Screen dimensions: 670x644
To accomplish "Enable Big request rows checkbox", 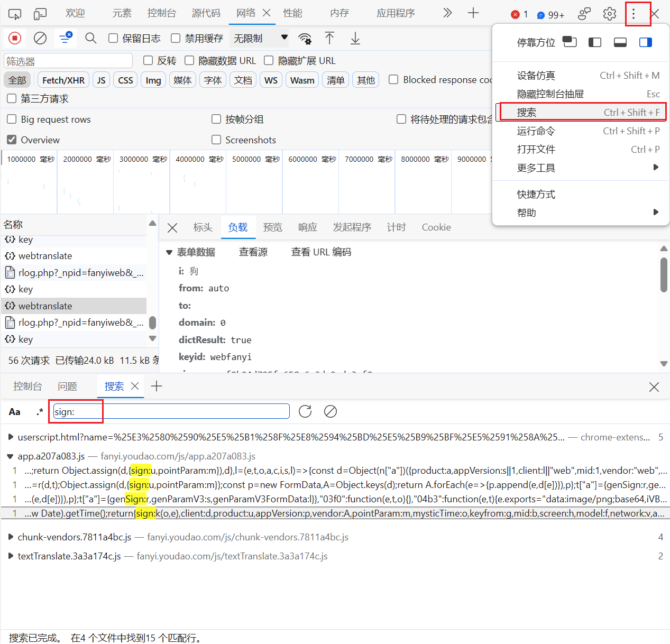I will (x=12, y=119).
